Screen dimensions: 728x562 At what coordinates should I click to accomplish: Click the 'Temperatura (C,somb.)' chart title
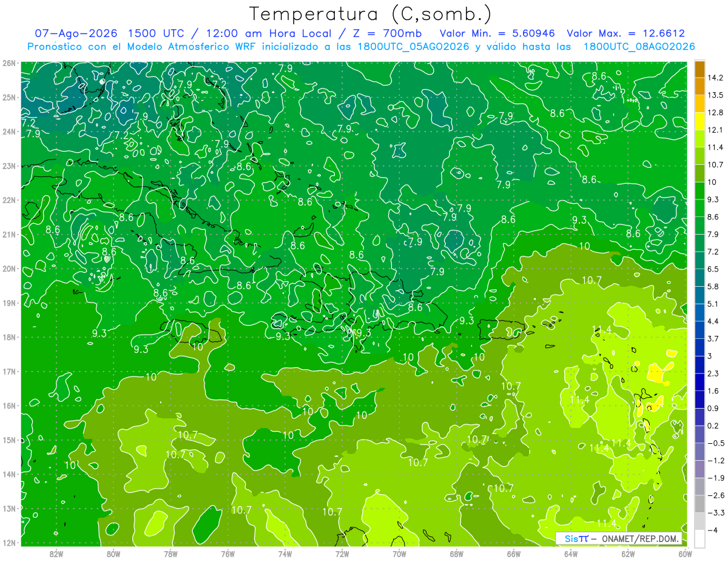coord(371,14)
